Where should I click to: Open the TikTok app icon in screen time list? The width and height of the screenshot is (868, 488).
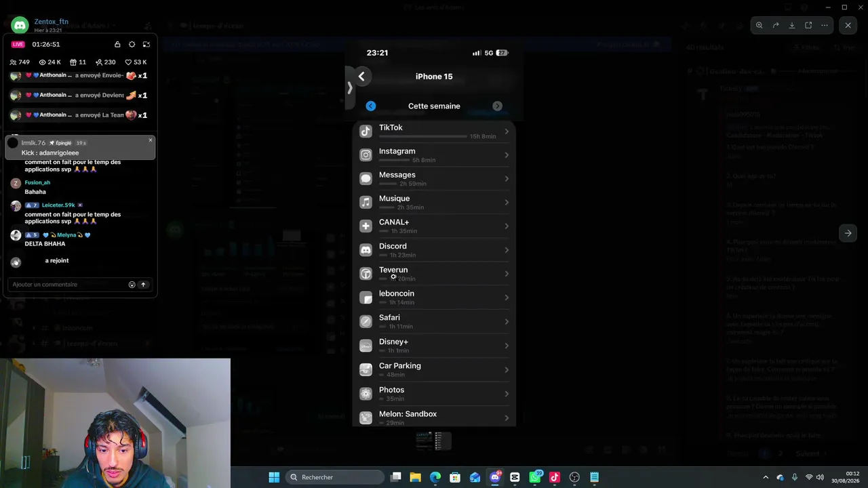(x=366, y=131)
